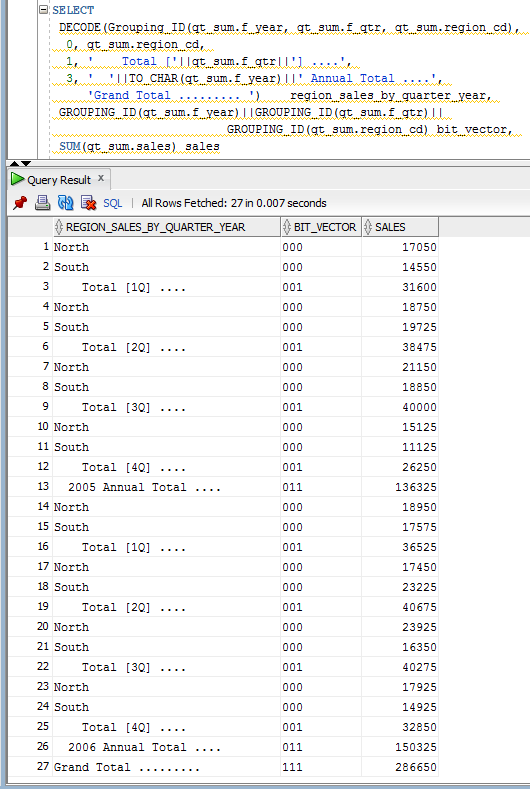Print the query results with the printer icon
530x789 pixels.
(43, 203)
